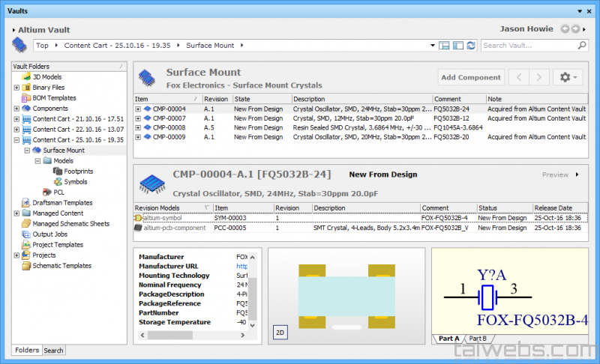Open the Output Jobs folder
This screenshot has height=364, width=600.
[x=50, y=234]
